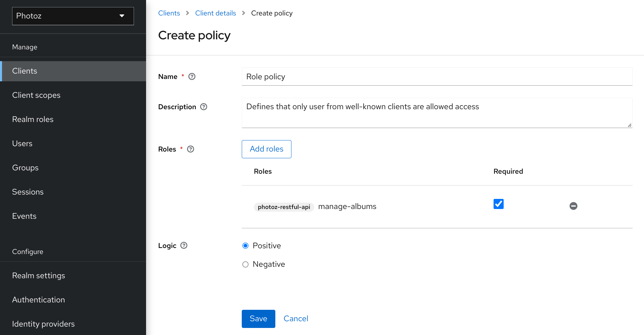Open the help tooltip beside Logic
Viewport: 644px width, 335px height.
pos(183,246)
